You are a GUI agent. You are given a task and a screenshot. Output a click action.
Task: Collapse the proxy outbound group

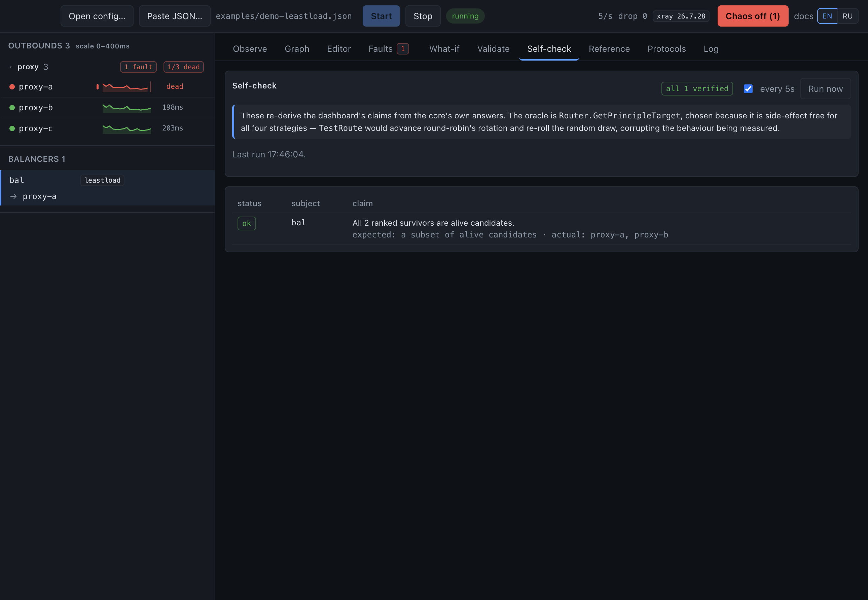click(10, 67)
